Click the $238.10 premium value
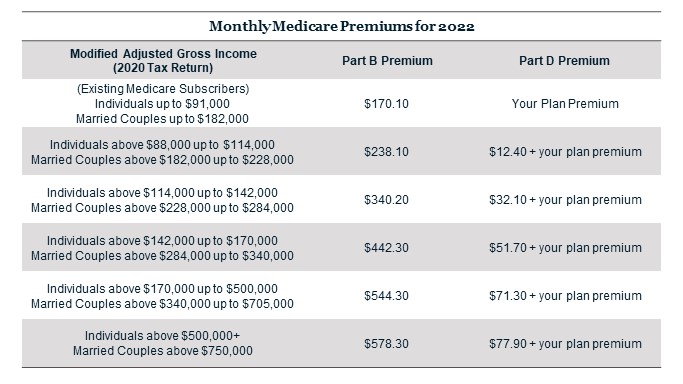The image size is (683, 384). point(386,152)
